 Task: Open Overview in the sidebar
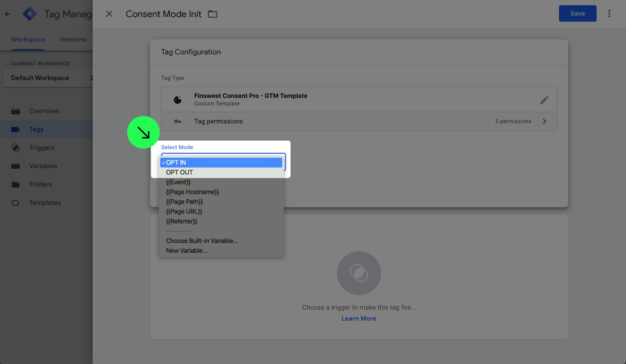[x=46, y=111]
